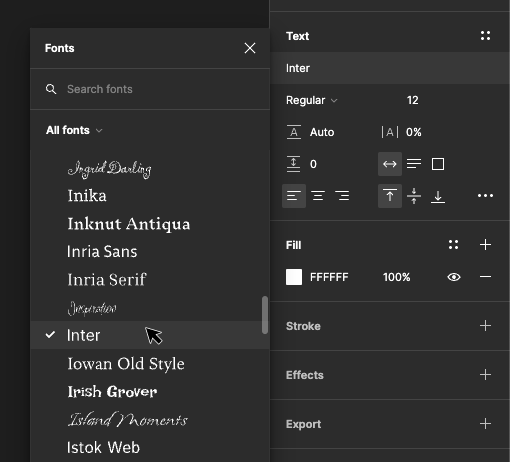Edit the fill opacity 100%
The image size is (510, 462).
point(396,277)
